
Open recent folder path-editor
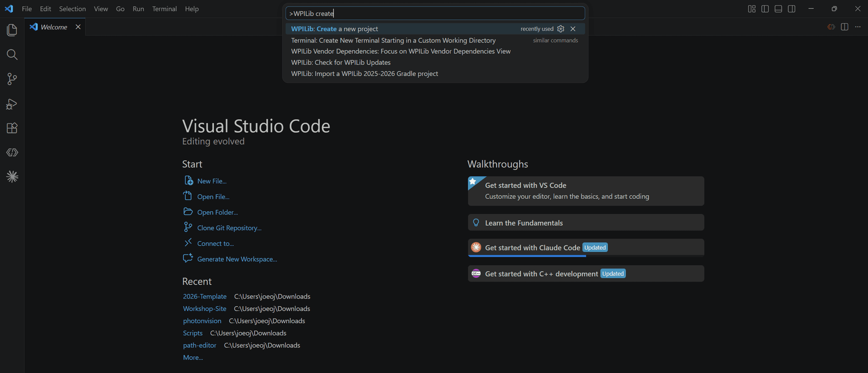(x=200, y=345)
